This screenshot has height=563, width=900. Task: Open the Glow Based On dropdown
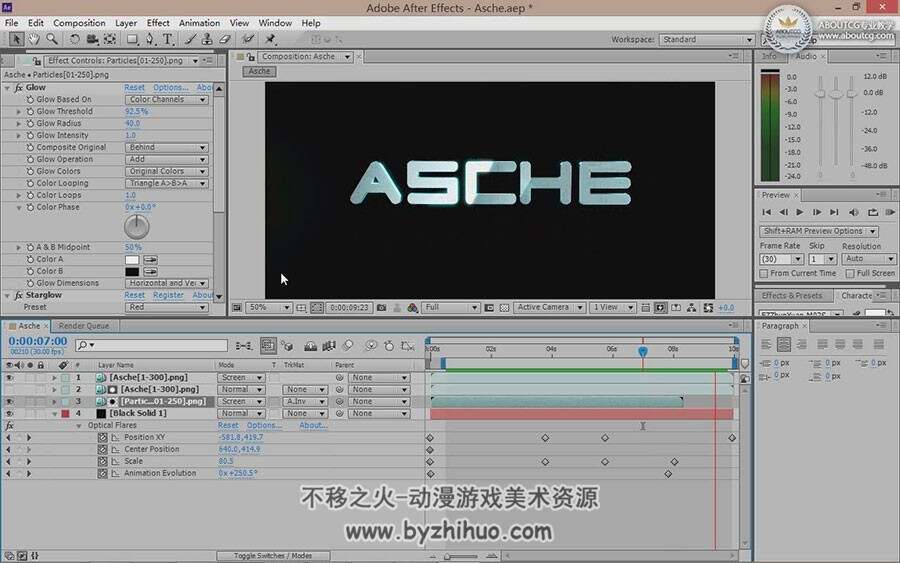166,100
